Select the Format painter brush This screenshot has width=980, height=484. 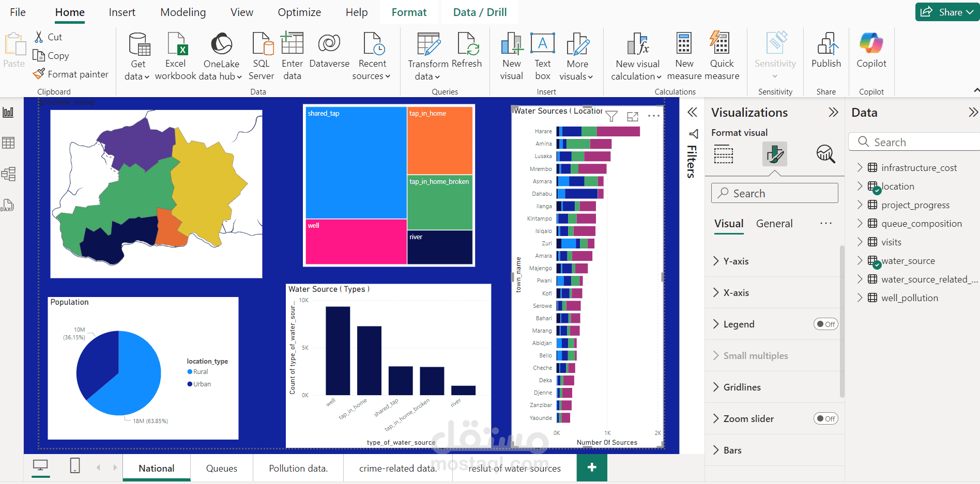point(39,74)
